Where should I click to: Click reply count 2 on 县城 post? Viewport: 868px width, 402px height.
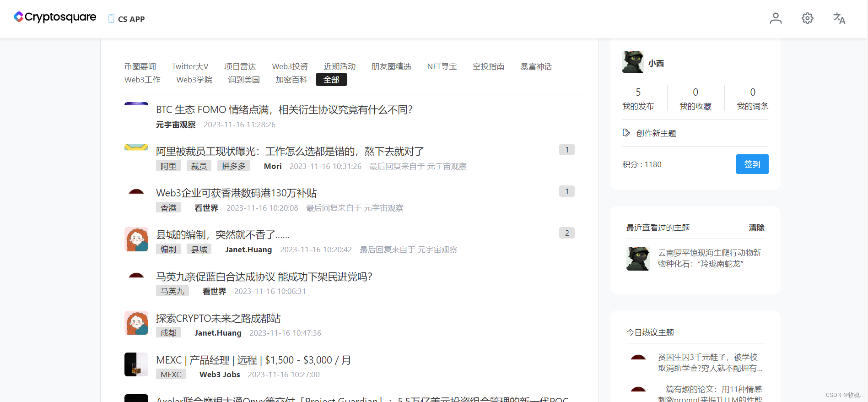click(x=567, y=233)
